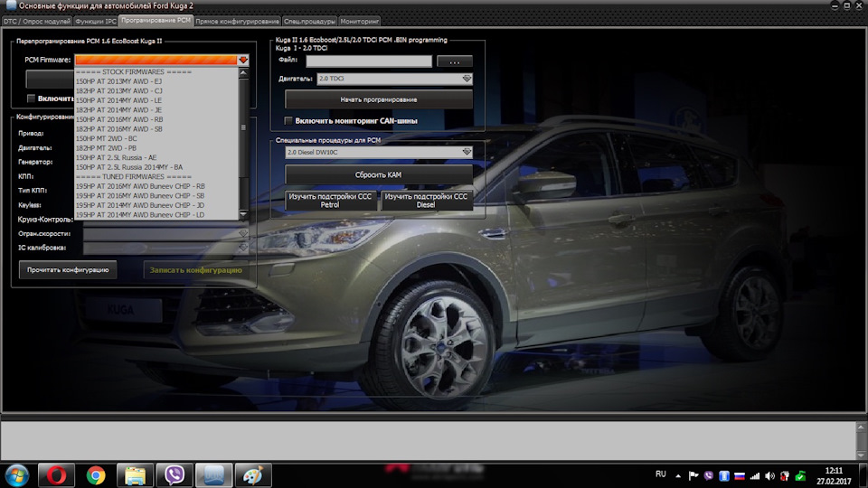Screen dimensions: 868x488
Task: Pick 195HP 2014MY Buneev CHIP - JD
Action: coord(156,205)
